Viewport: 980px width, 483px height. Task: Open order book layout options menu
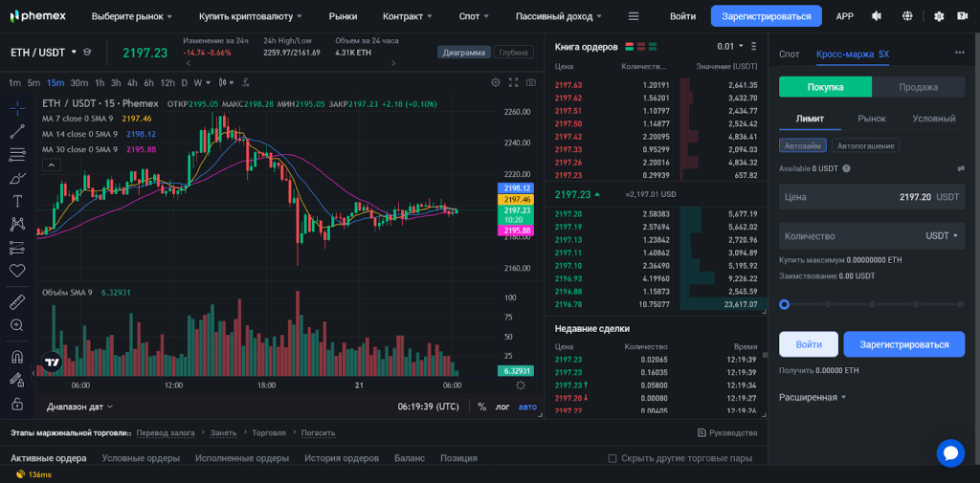tap(754, 46)
